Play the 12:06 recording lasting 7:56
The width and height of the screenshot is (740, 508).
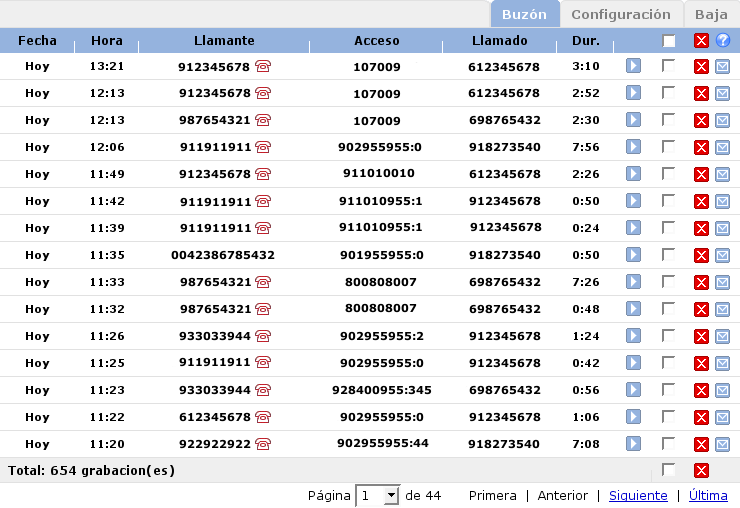point(633,147)
